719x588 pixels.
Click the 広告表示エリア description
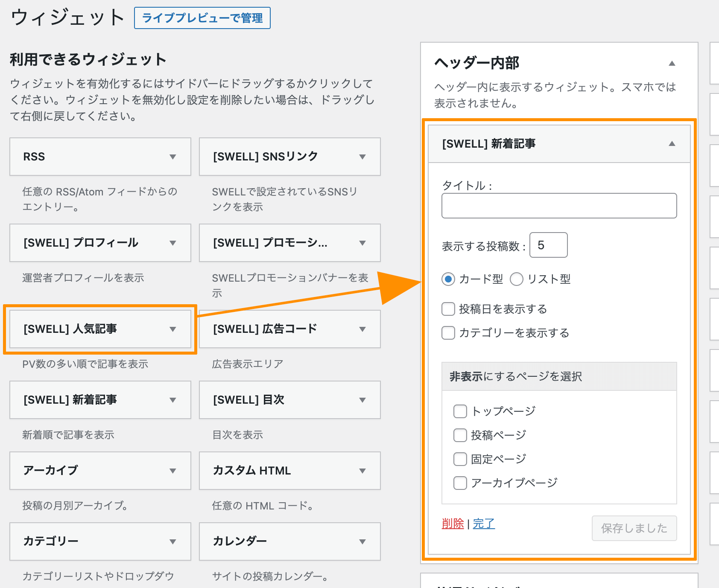pyautogui.click(x=248, y=364)
